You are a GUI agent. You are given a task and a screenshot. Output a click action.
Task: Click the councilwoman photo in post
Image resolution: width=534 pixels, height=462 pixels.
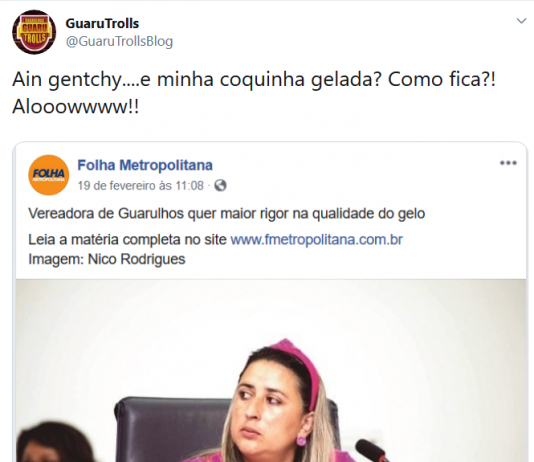(x=271, y=370)
